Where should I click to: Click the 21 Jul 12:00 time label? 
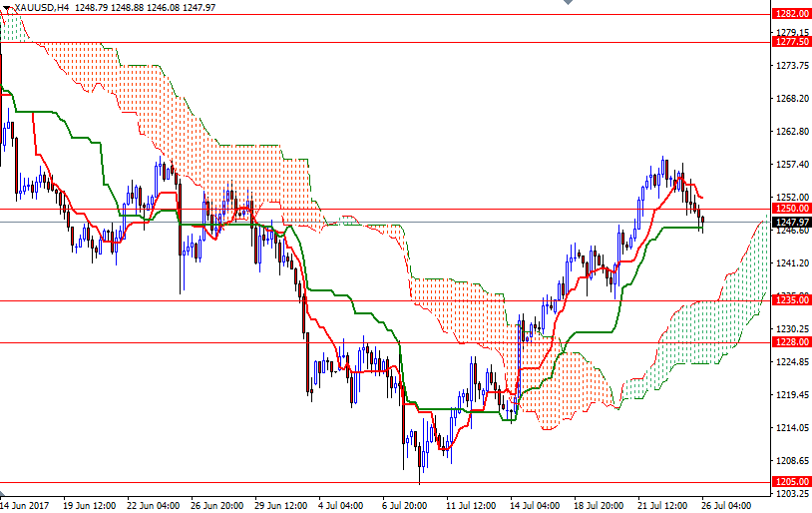point(662,505)
